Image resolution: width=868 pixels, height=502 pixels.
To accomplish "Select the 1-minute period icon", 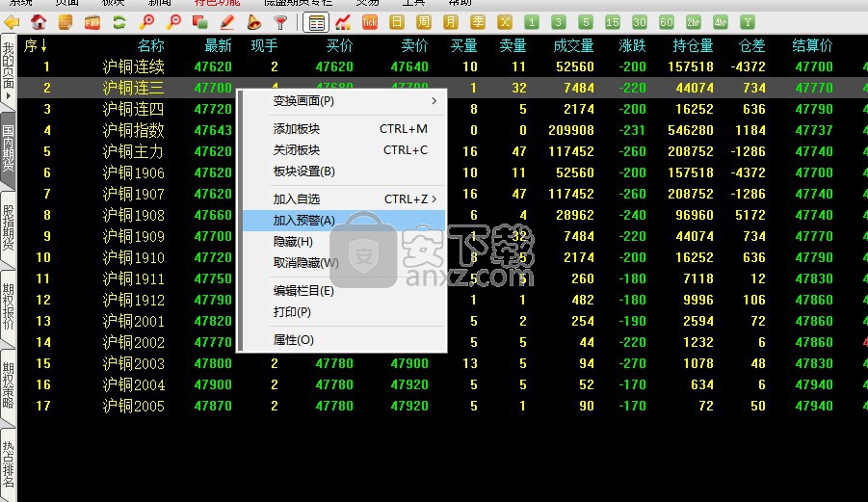I will click(x=532, y=23).
